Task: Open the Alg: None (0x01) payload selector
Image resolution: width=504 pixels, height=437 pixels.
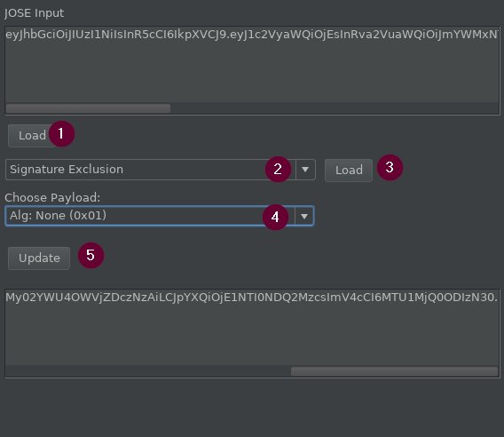Action: coord(160,216)
